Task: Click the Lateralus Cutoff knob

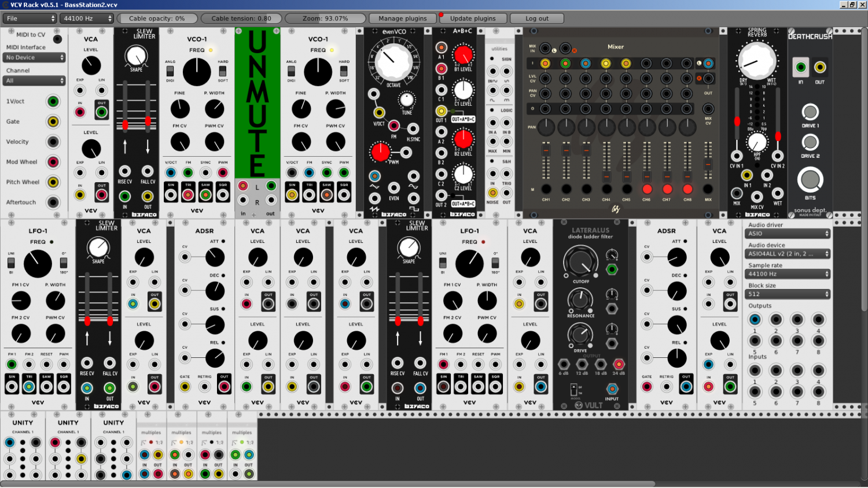Action: (x=580, y=262)
